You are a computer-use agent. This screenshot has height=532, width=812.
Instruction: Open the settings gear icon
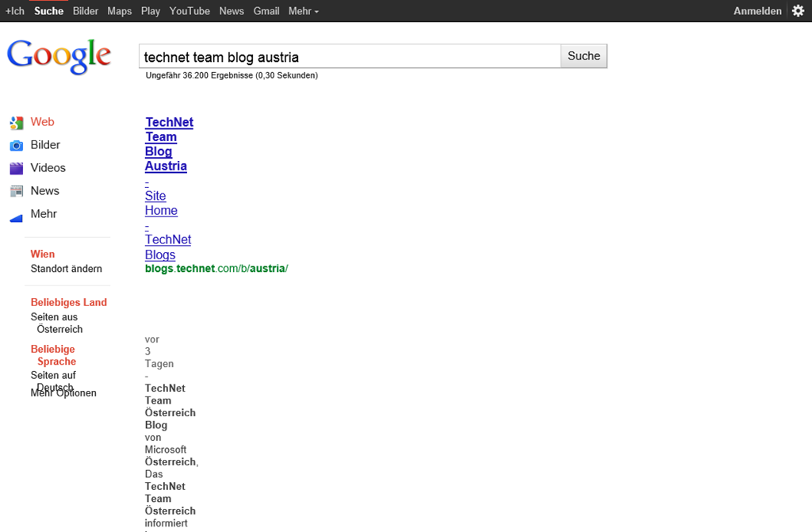point(798,11)
